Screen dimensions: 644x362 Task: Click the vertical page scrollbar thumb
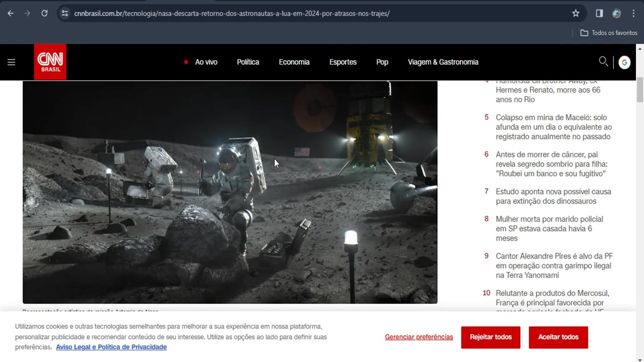tap(640, 89)
